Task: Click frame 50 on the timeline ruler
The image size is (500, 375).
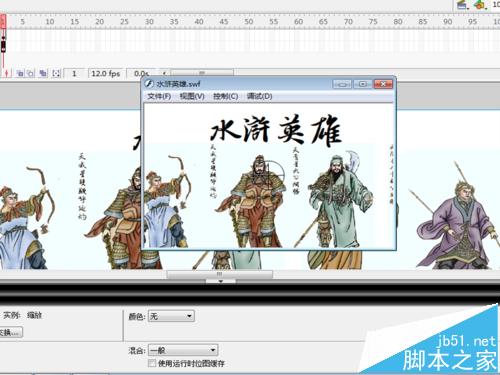Action: (x=249, y=22)
